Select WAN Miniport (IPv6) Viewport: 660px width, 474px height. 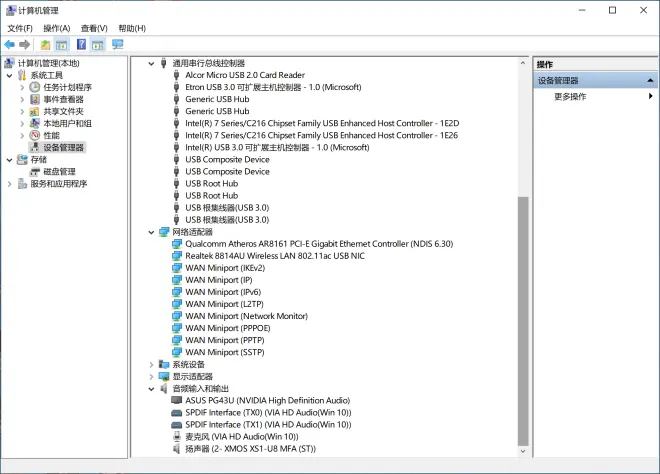[x=223, y=292]
